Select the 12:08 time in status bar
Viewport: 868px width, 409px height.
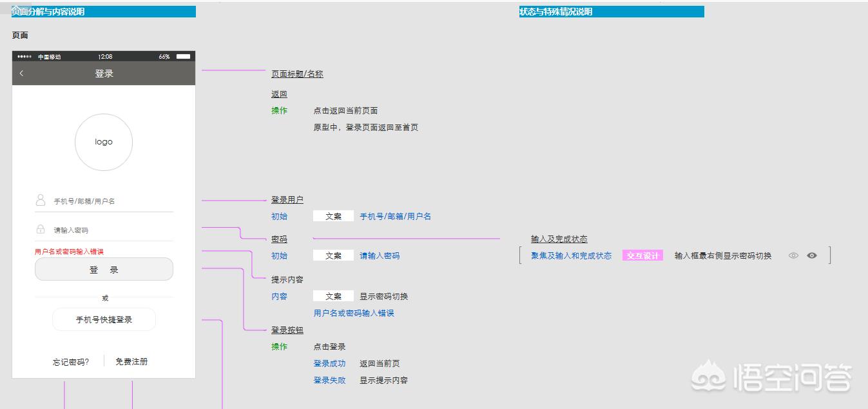[105, 57]
